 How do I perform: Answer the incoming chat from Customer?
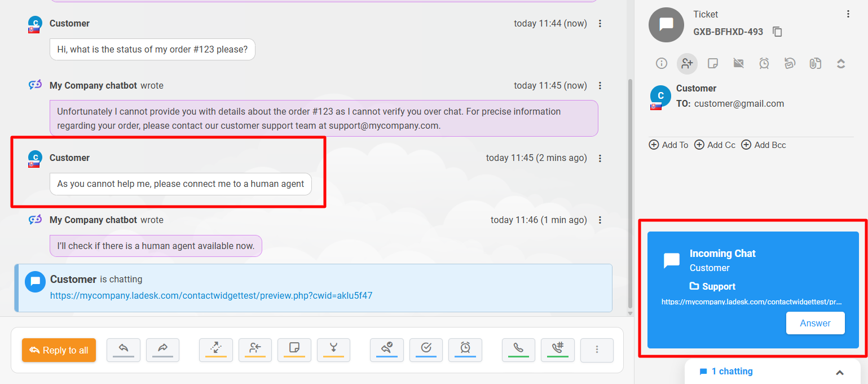[x=815, y=323]
